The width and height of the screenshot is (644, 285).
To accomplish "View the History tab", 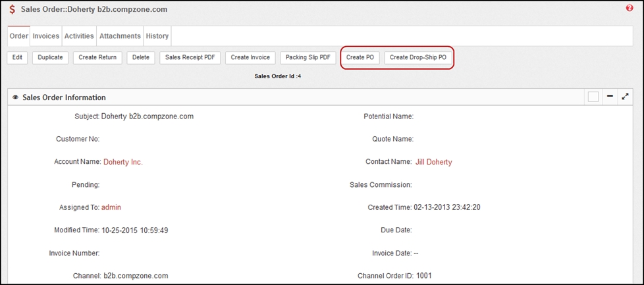I will tap(157, 36).
